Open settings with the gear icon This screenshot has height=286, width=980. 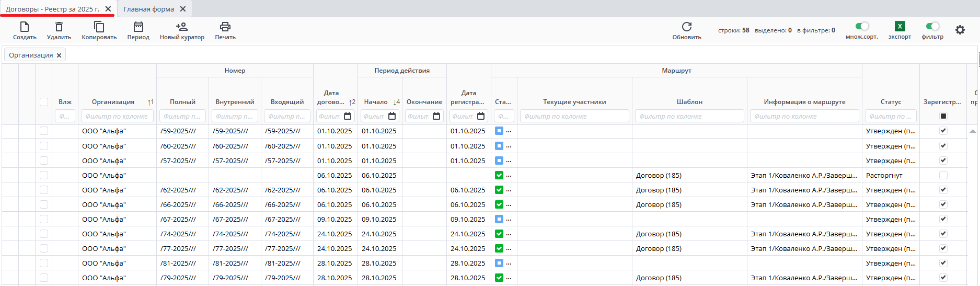pos(960,30)
